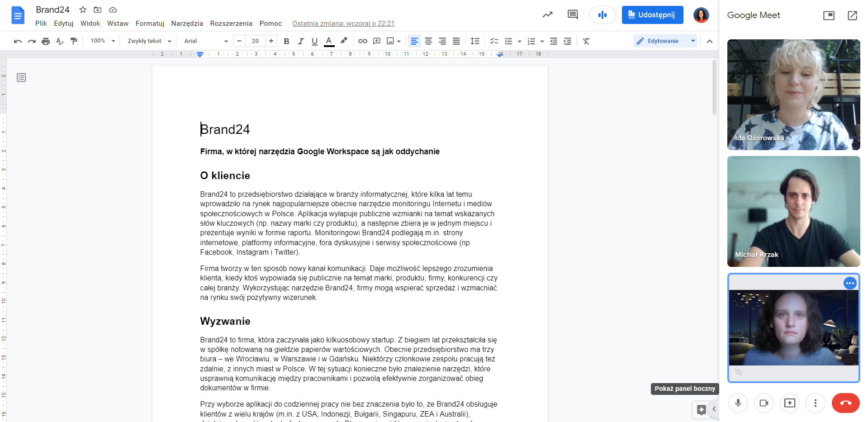This screenshot has height=422, width=868.
Task: Open the Plik menu
Action: (41, 24)
